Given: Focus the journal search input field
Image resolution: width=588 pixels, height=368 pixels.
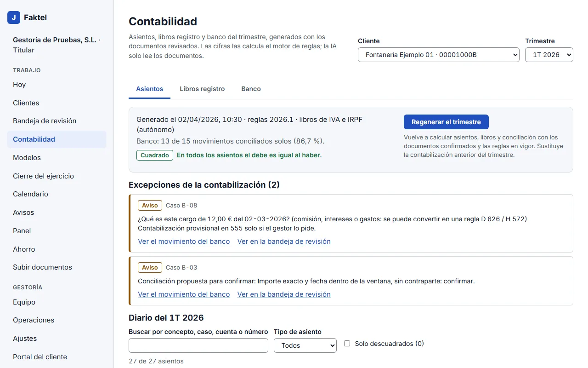Looking at the screenshot, I should point(198,345).
